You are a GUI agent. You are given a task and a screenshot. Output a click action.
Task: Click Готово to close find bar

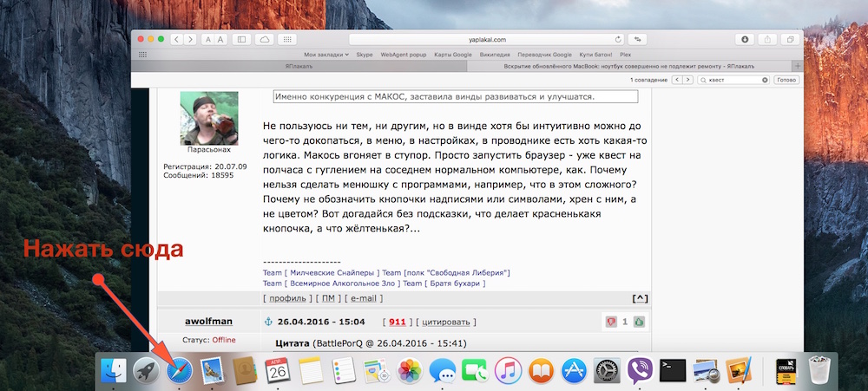click(x=786, y=80)
